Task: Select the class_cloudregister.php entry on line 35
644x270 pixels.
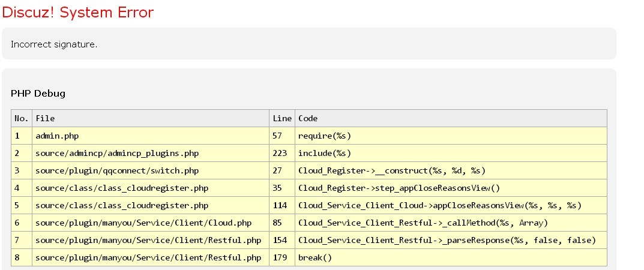Action: pyautogui.click(x=122, y=188)
